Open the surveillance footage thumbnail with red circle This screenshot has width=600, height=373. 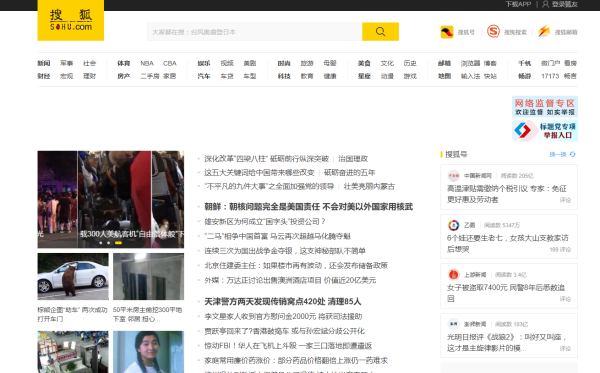tap(73, 352)
